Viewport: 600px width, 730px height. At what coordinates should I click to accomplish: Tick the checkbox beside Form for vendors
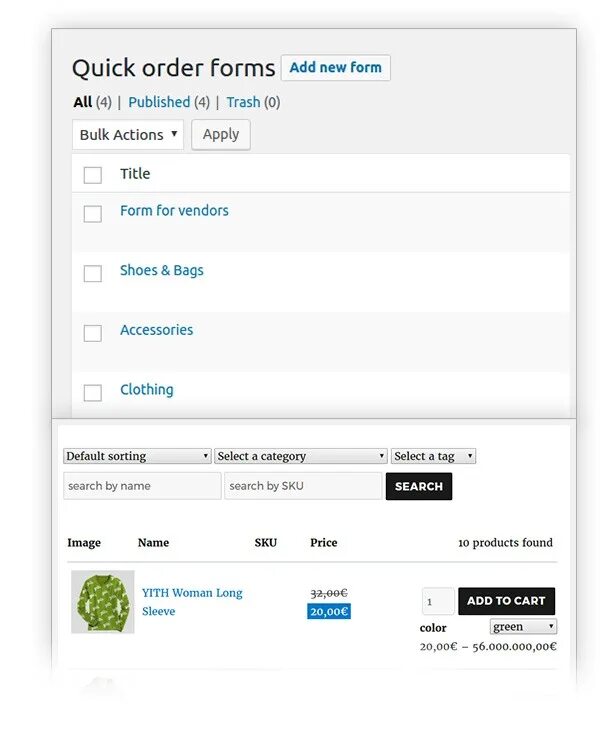(93, 213)
